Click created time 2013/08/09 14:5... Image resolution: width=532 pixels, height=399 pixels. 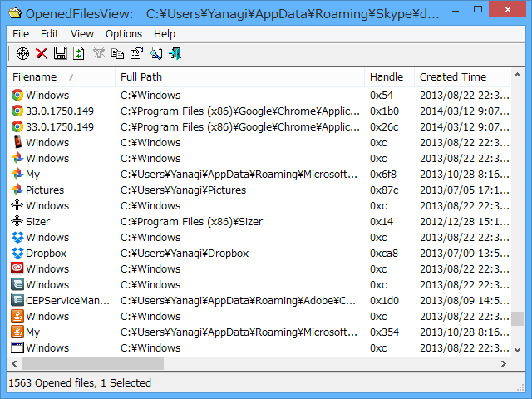point(465,301)
